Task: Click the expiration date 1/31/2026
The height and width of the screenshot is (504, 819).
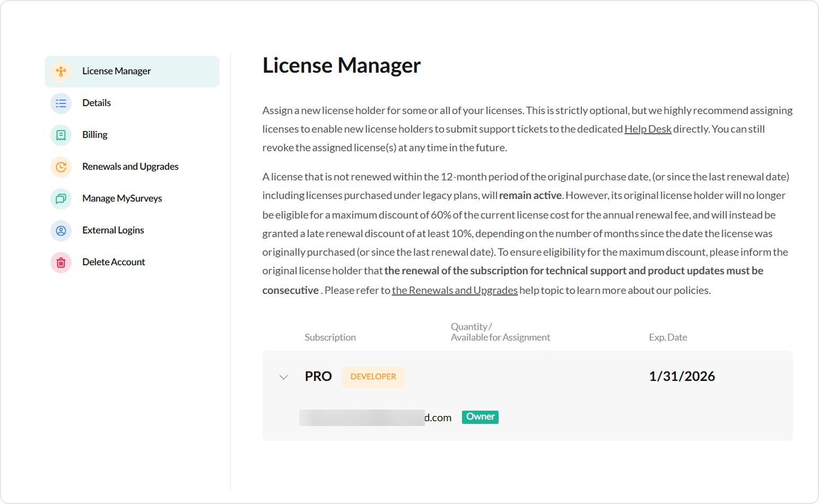Action: click(x=682, y=377)
